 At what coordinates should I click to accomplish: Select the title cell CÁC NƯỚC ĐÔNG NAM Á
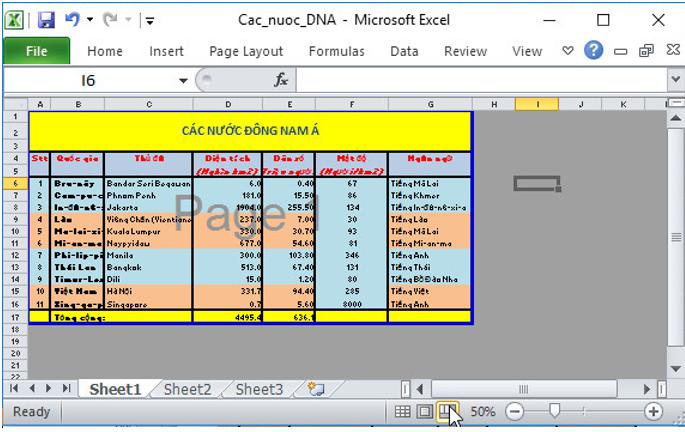click(x=249, y=130)
